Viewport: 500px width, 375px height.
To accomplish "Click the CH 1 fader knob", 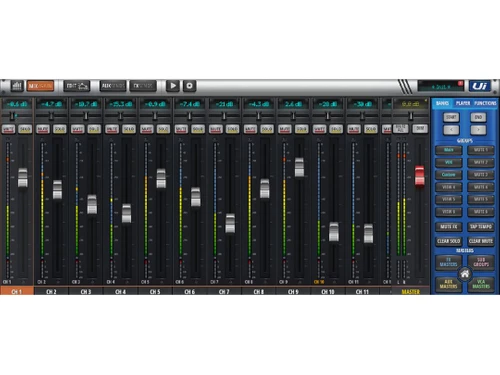I will [x=23, y=178].
